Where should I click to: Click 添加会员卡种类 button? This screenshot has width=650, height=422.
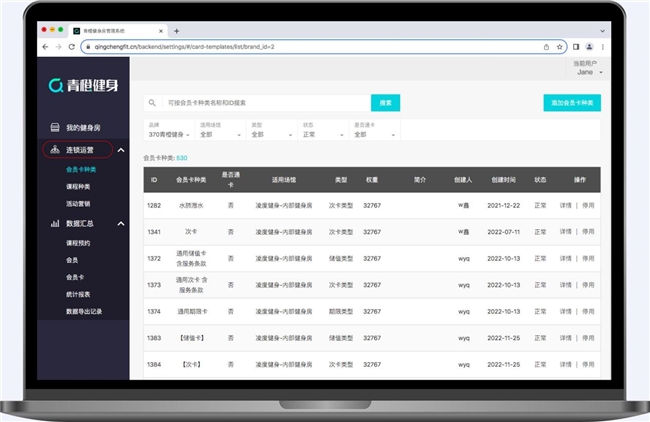(572, 103)
